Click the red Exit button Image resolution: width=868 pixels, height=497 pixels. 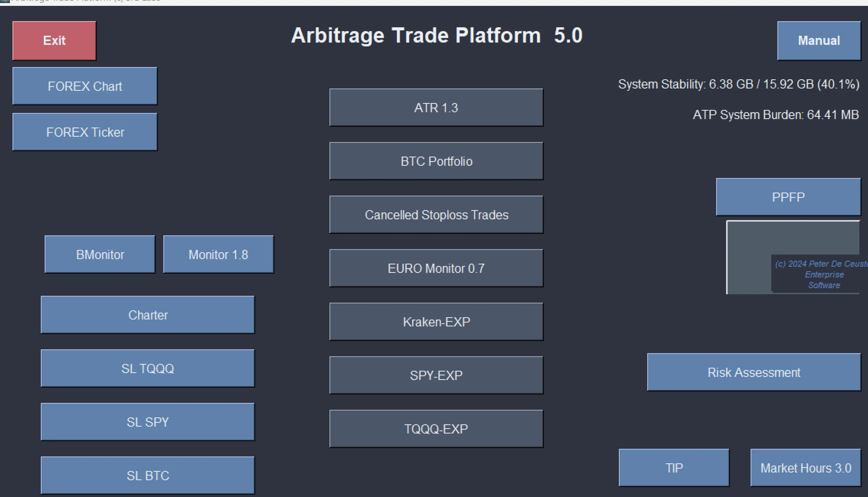[x=54, y=41]
